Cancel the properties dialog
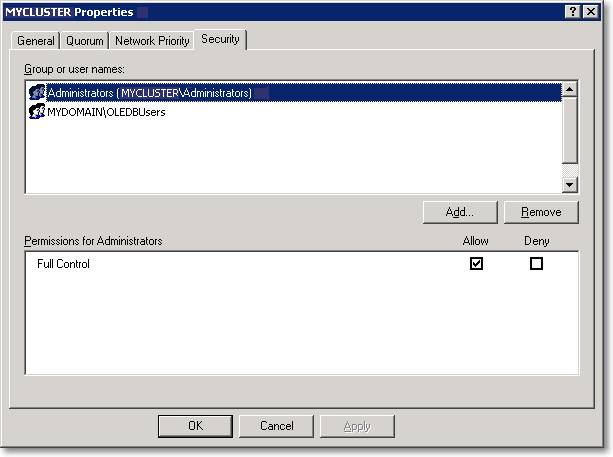Image resolution: width=613 pixels, height=457 pixels. pos(276,426)
